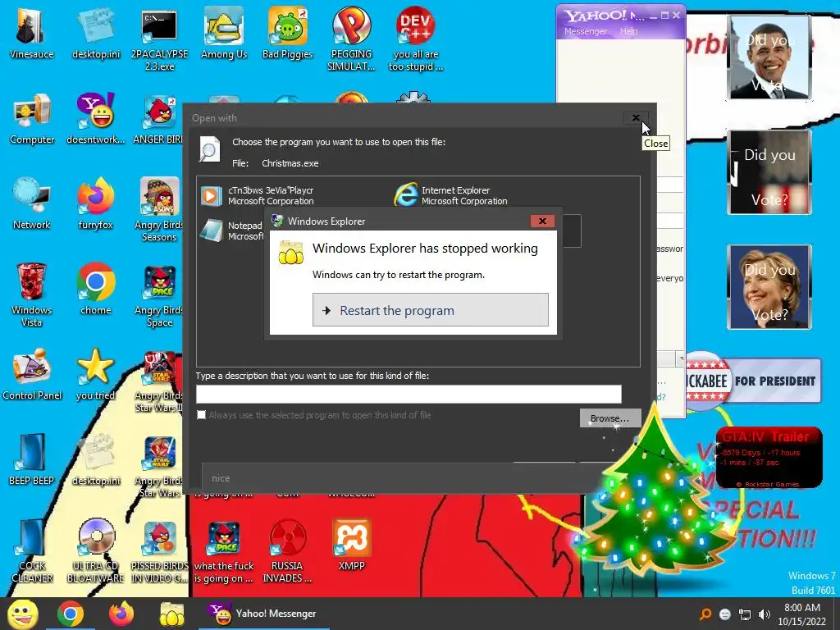Image resolution: width=840 pixels, height=630 pixels.
Task: Open the Among Us desktop shortcut
Action: pos(224,33)
